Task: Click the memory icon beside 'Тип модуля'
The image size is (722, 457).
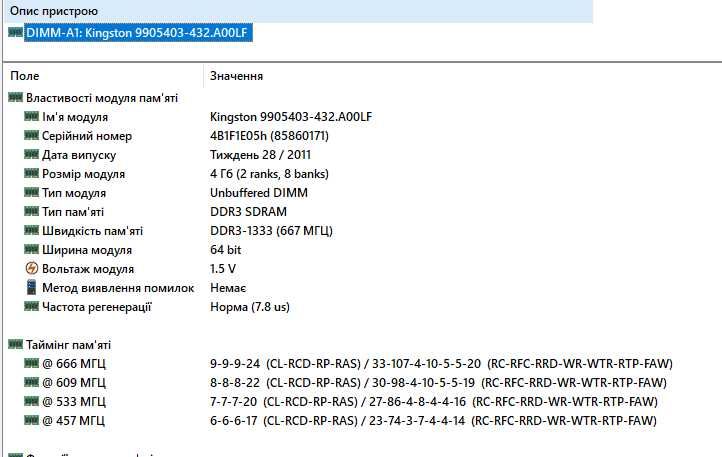Action: point(31,192)
